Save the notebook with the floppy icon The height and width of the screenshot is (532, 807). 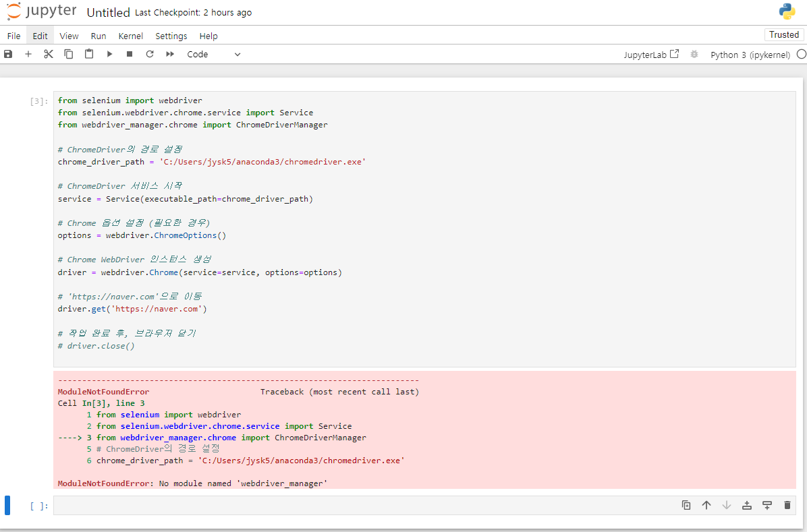[8, 54]
